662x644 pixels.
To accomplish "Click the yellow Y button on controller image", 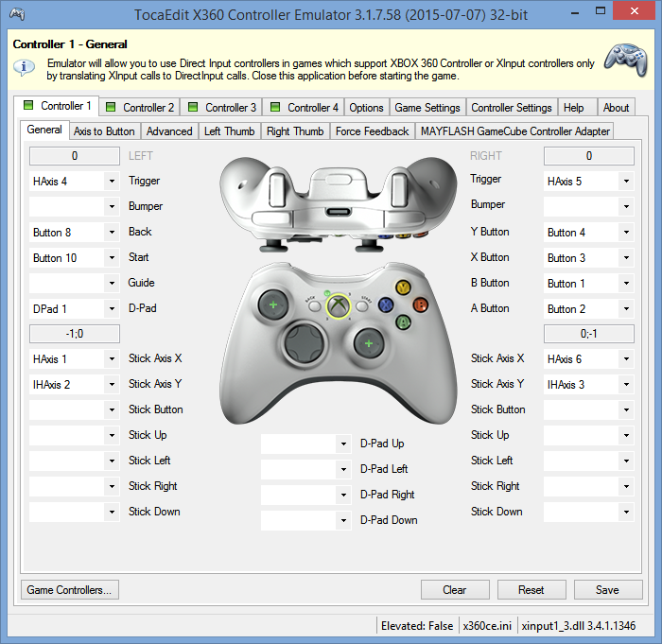I will [403, 288].
